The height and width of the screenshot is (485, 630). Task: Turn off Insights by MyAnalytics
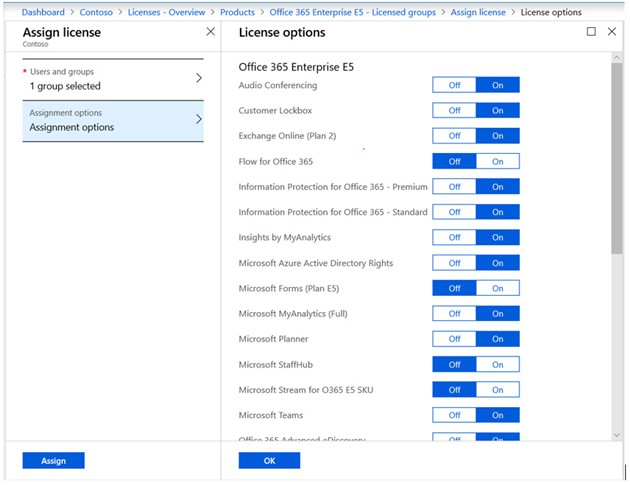coord(454,237)
